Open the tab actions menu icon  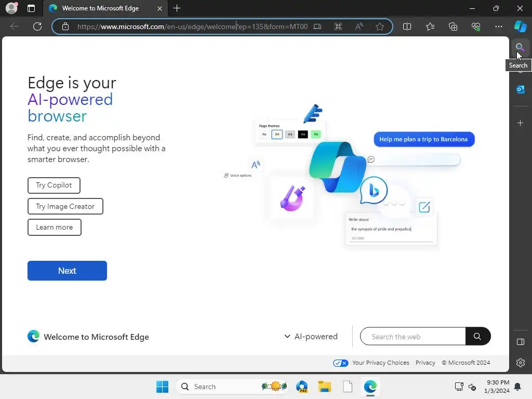(31, 8)
